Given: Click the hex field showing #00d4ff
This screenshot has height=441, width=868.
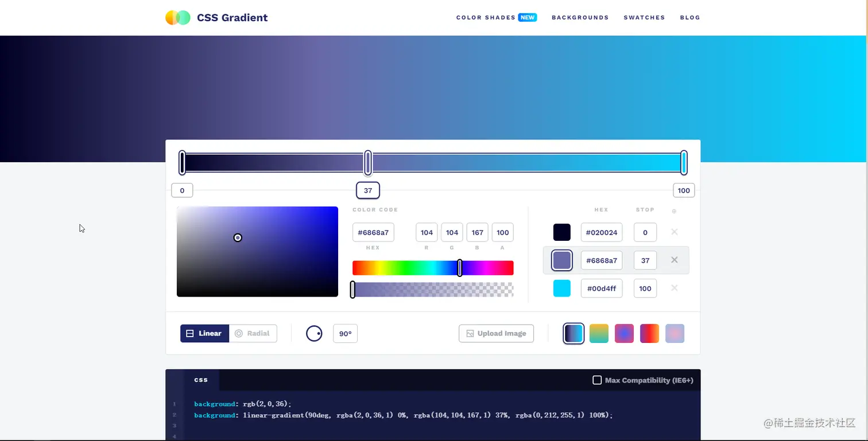Looking at the screenshot, I should tap(602, 288).
